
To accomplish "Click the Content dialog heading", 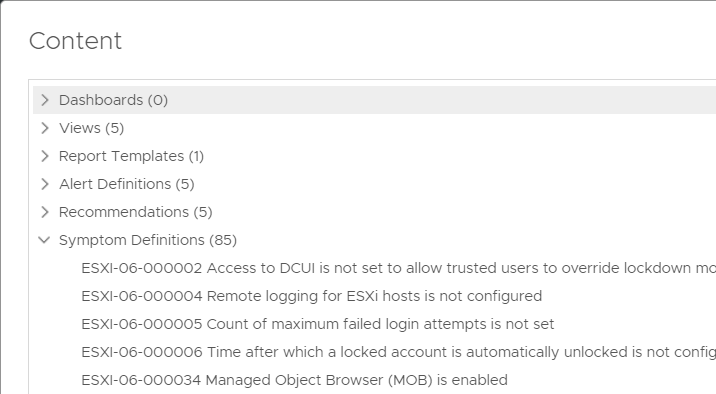I will coord(75,41).
